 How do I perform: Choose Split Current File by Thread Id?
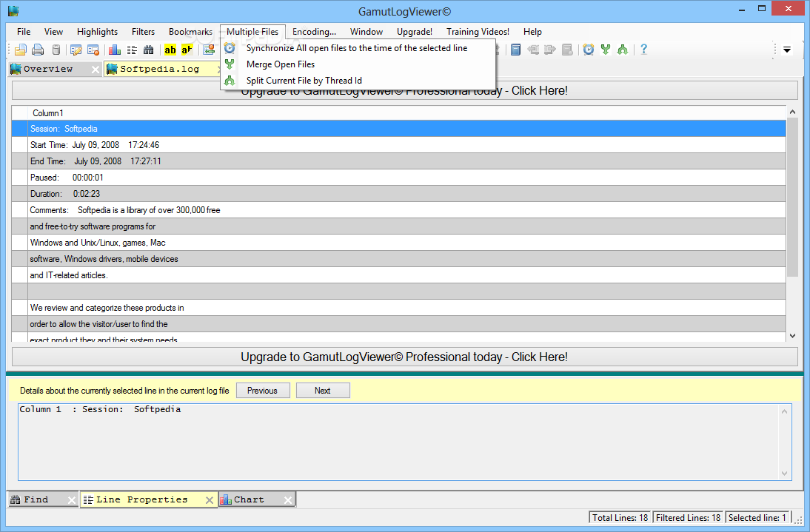pyautogui.click(x=358, y=81)
